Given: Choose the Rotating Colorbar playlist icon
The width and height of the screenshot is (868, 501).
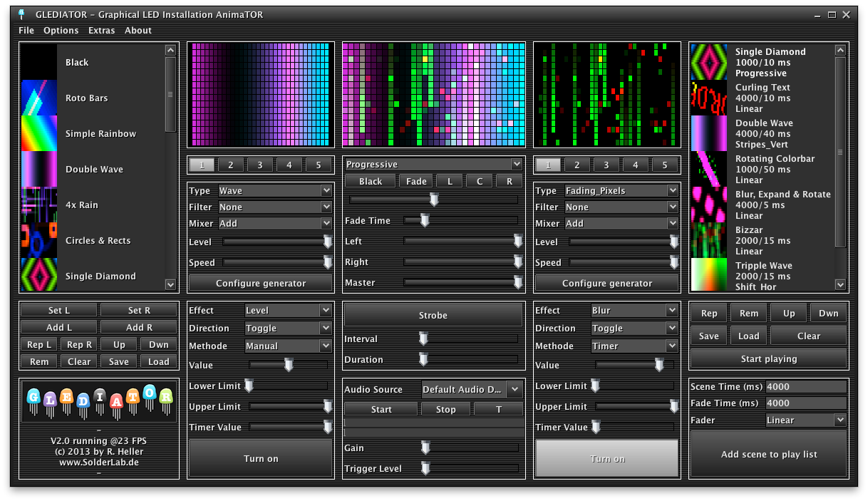Looking at the screenshot, I should (x=708, y=169).
